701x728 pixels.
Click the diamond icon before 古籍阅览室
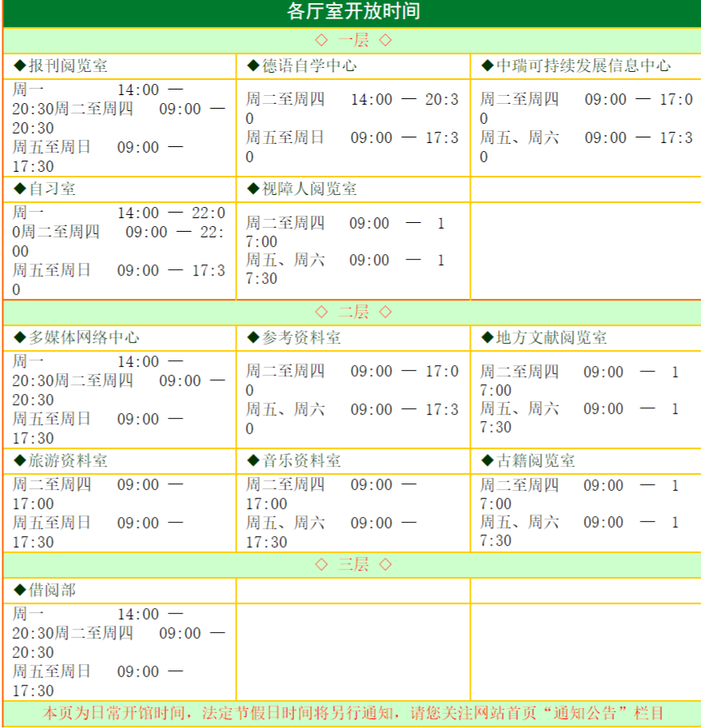pos(488,461)
